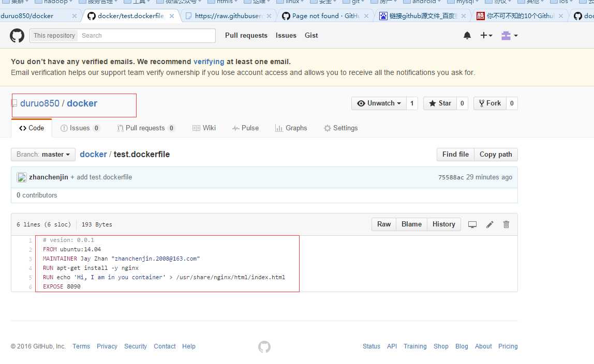Select code line number 6
594x364 pixels.
[31, 287]
